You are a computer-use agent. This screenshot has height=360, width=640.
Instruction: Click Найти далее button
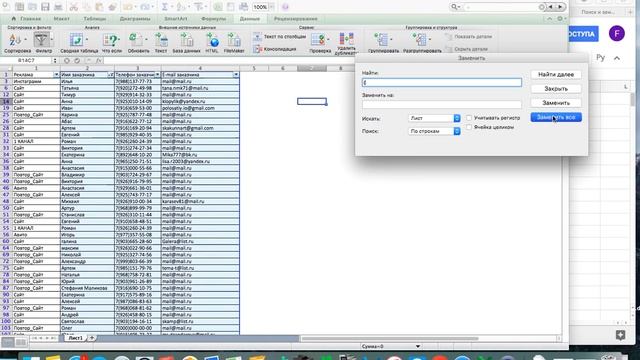point(556,75)
